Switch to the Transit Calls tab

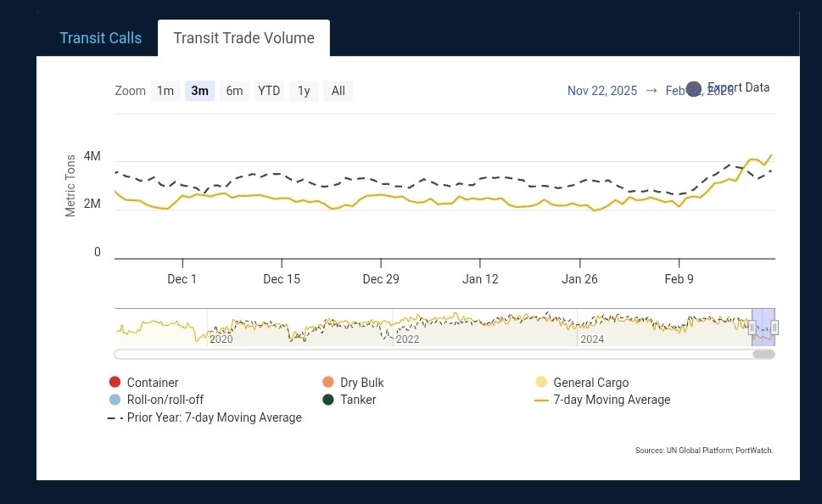(x=101, y=38)
